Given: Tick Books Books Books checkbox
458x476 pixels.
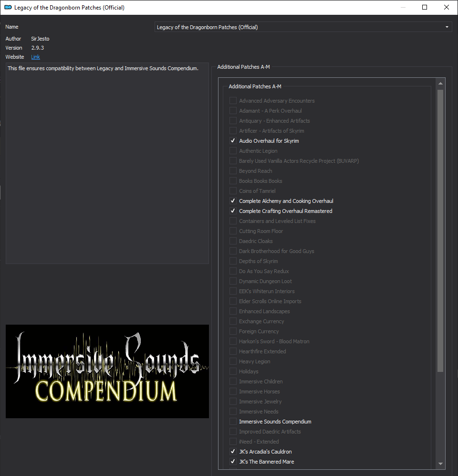Looking at the screenshot, I should 233,180.
